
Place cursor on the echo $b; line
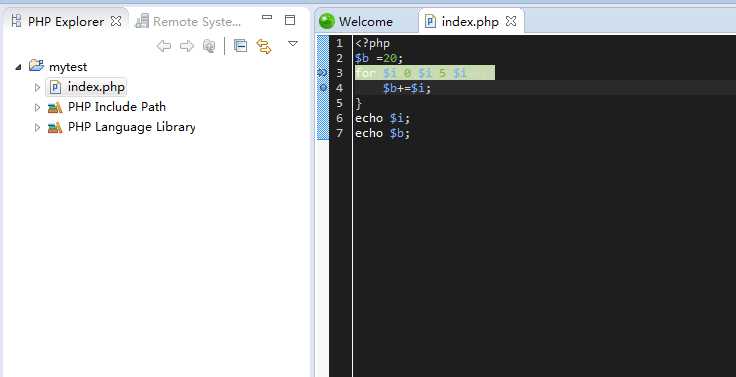point(383,133)
